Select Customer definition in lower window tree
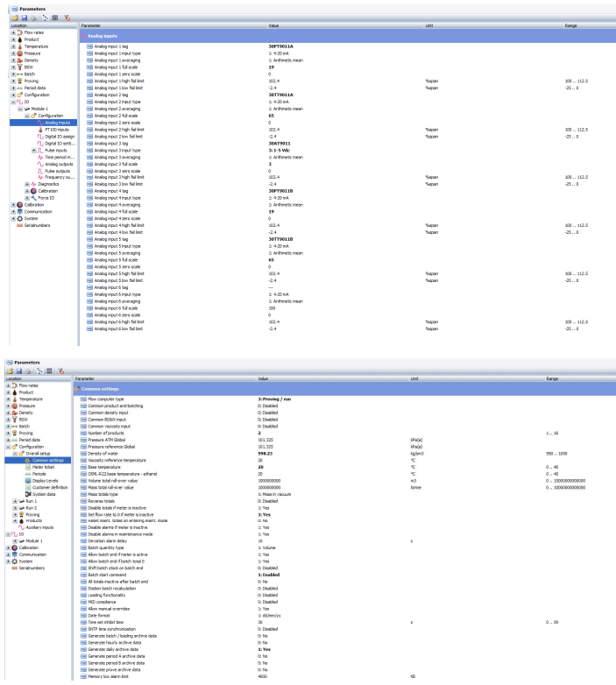The image size is (616, 685). [x=50, y=488]
